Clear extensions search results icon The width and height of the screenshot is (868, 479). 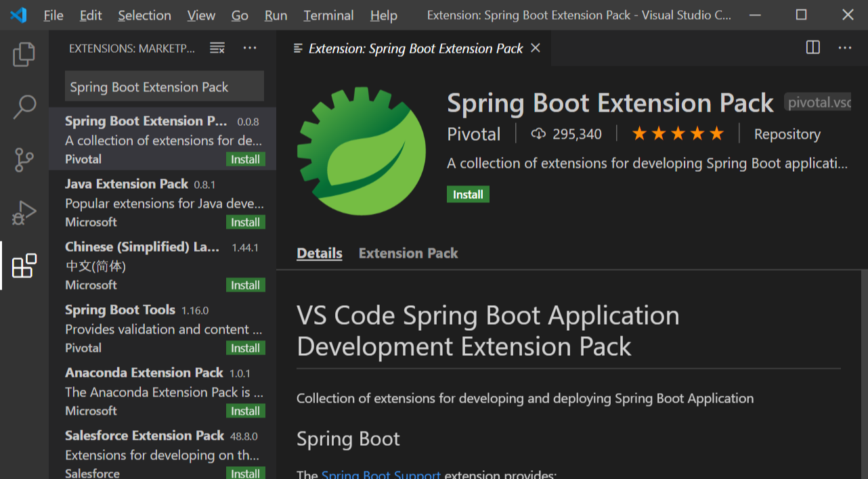217,48
